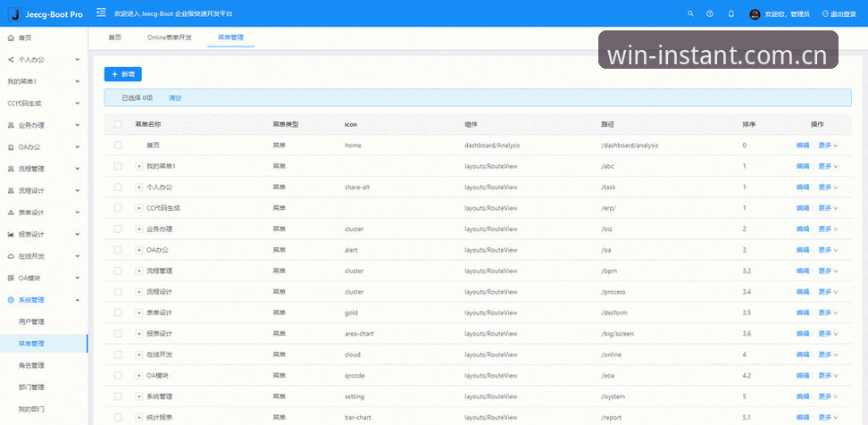Expand the 个人办公 row tree
Viewport: 868px width, 425px height.
point(139,187)
